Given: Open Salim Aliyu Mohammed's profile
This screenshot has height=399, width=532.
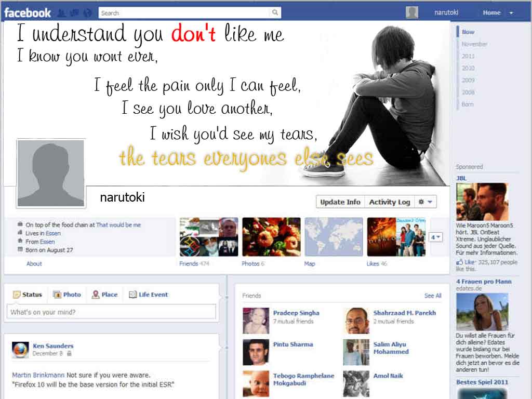Looking at the screenshot, I should (x=391, y=348).
